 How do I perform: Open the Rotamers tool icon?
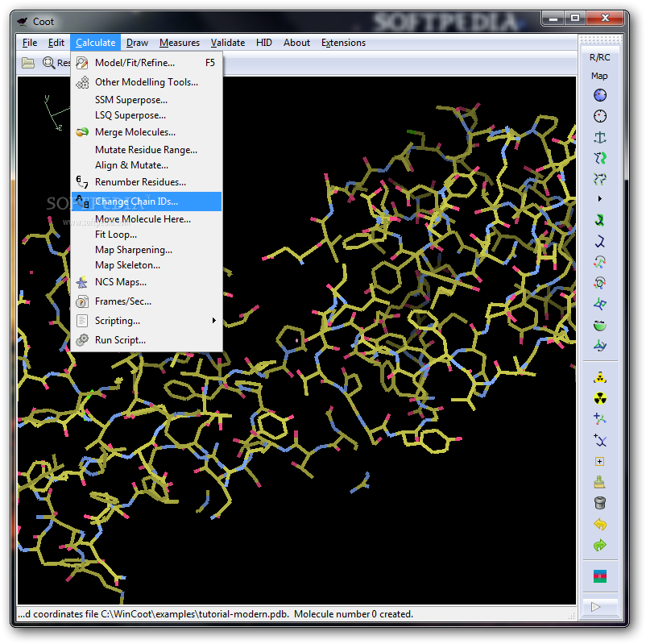pyautogui.click(x=600, y=242)
